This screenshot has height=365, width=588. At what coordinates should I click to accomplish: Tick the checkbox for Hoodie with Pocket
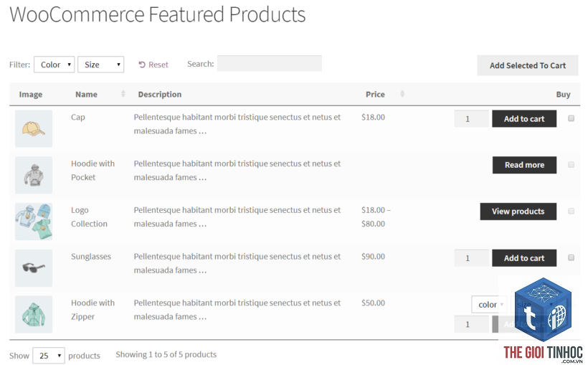(x=571, y=165)
